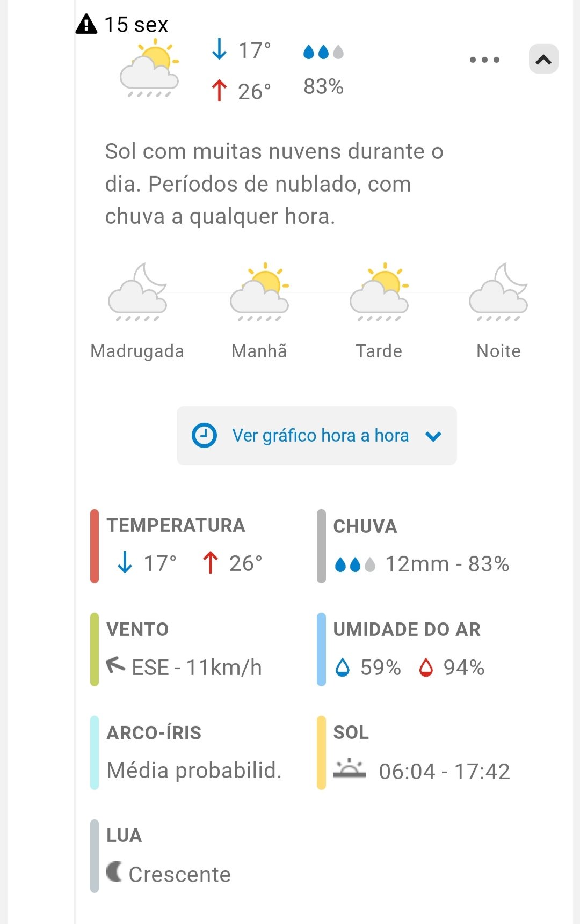The image size is (580, 924).
Task: Tap the crescent moon phase icon
Action: [114, 872]
